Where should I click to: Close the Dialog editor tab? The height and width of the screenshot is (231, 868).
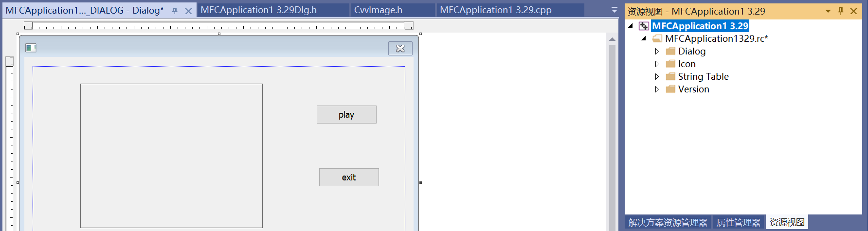point(188,11)
